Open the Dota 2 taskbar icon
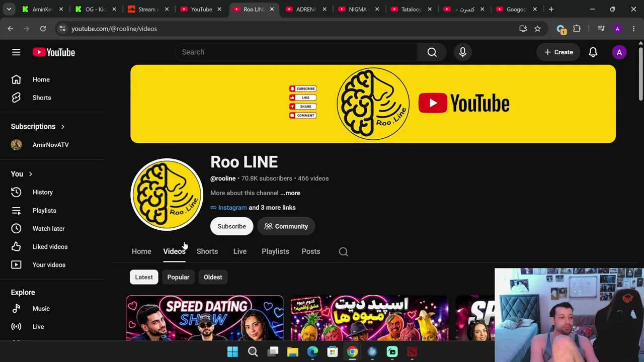Viewport: 644px width, 362px height. (412, 352)
